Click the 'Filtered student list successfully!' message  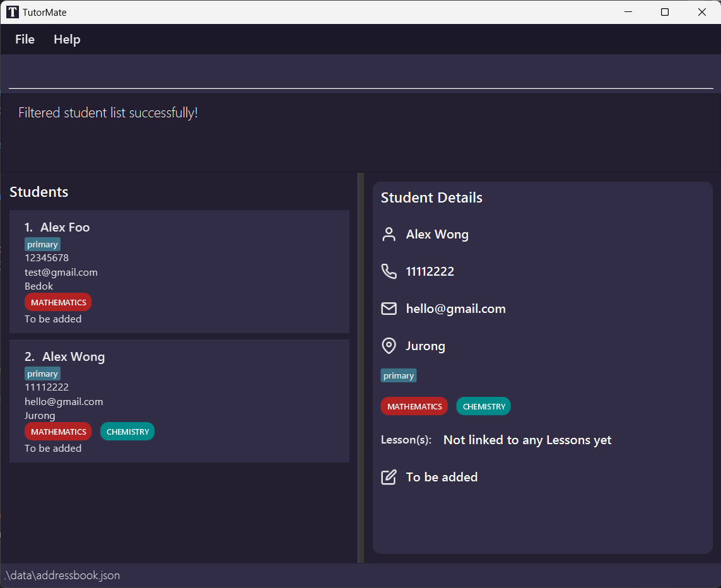pos(108,113)
